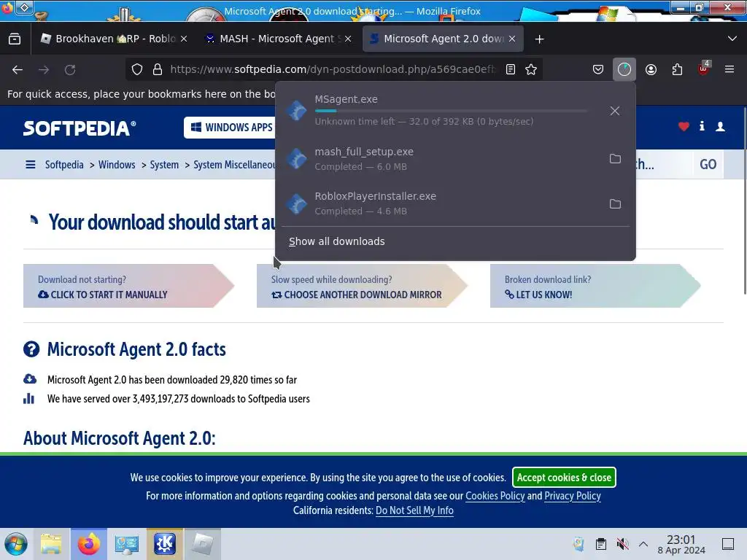Go back to the previous page

18,69
